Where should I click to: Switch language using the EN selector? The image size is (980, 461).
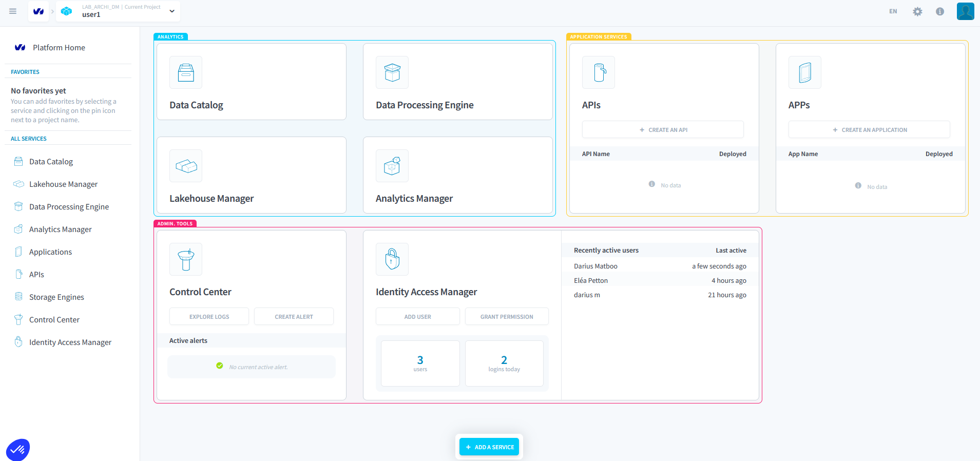point(893,11)
